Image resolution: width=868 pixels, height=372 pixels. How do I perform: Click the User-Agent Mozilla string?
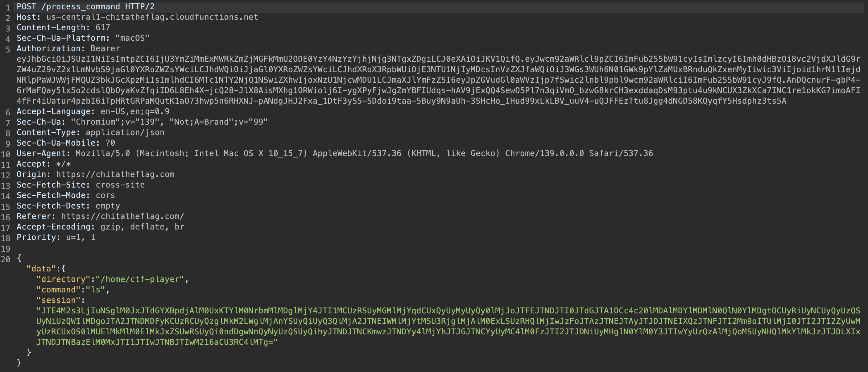tap(364, 153)
